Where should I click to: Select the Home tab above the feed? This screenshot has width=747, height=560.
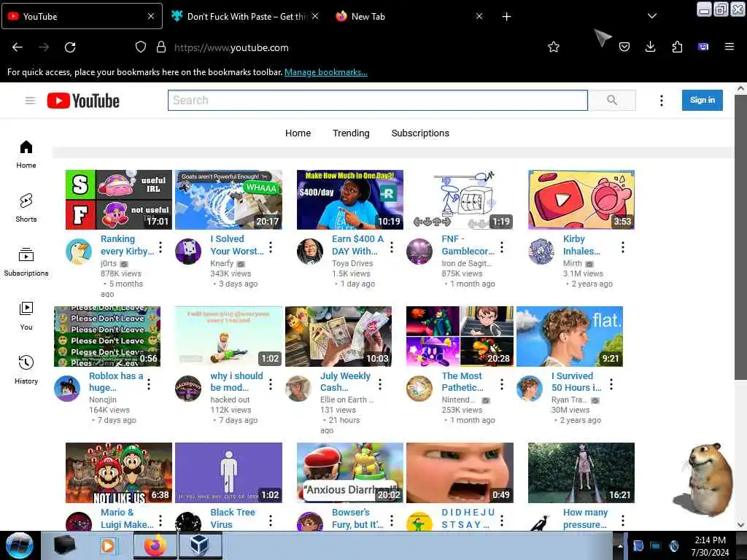pyautogui.click(x=298, y=133)
